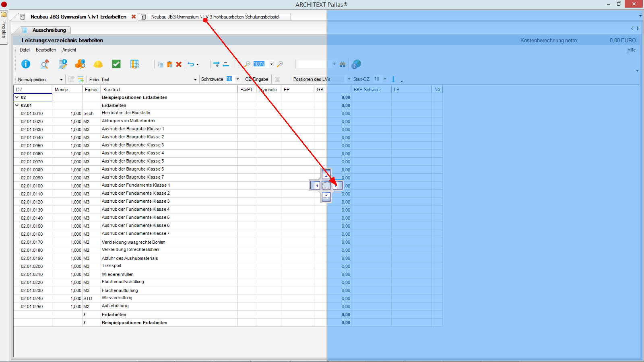Click the globe help icon

(356, 64)
